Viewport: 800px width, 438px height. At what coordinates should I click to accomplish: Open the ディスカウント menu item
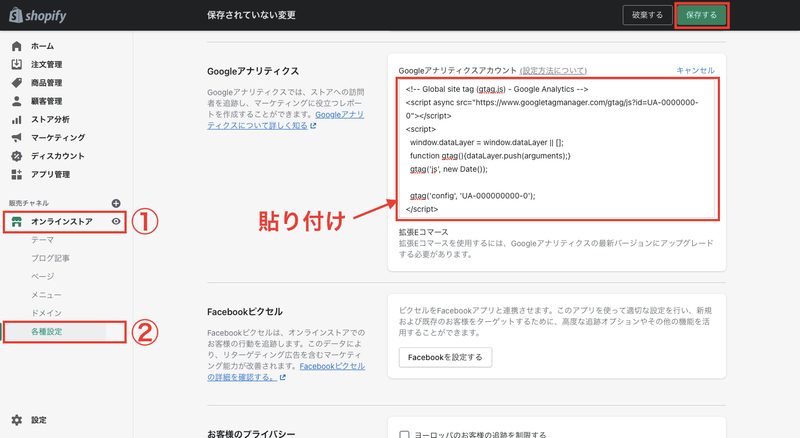tap(58, 156)
